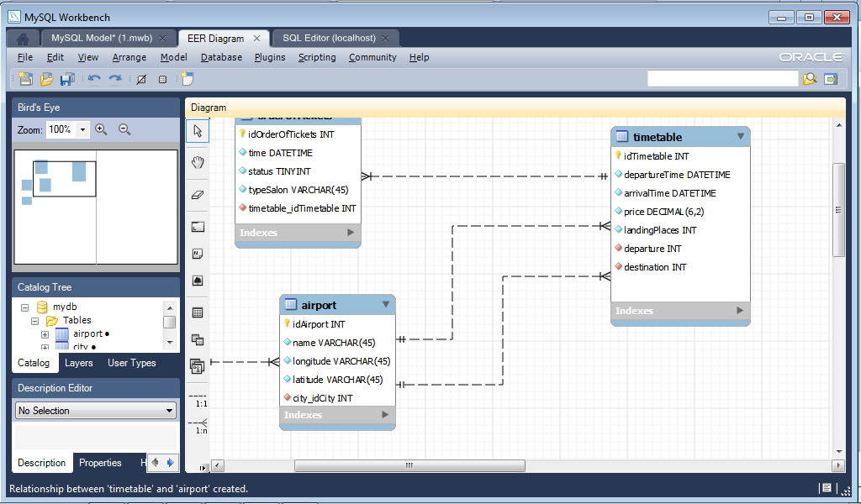Switch to the User Types tab
The image size is (861, 504).
click(132, 363)
